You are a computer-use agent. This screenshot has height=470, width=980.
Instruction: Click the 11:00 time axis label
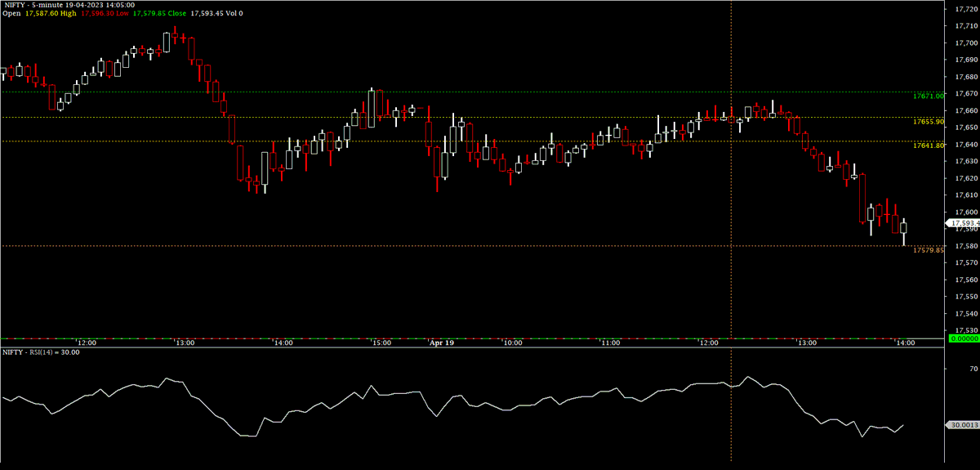pyautogui.click(x=611, y=343)
